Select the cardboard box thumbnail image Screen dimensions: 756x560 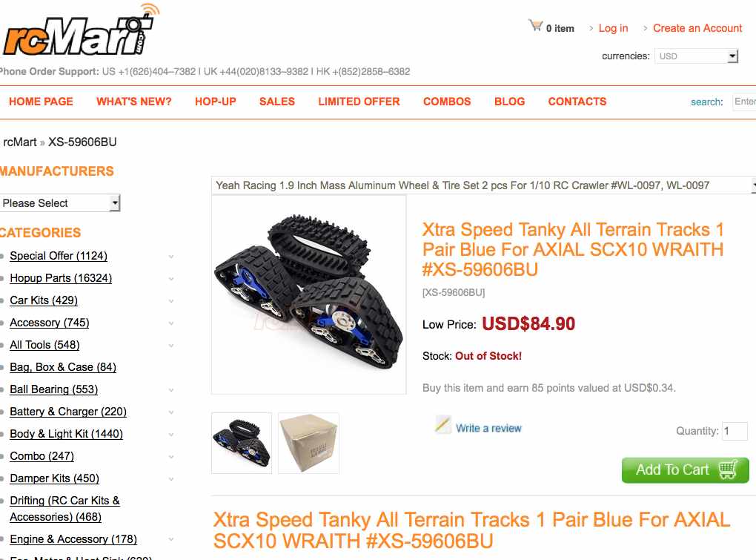[x=308, y=444]
